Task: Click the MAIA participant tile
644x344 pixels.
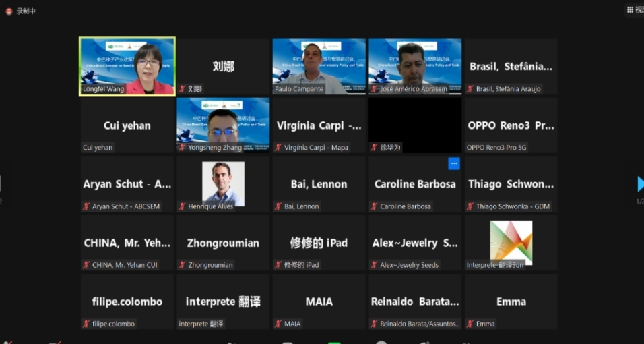Action: [x=319, y=302]
